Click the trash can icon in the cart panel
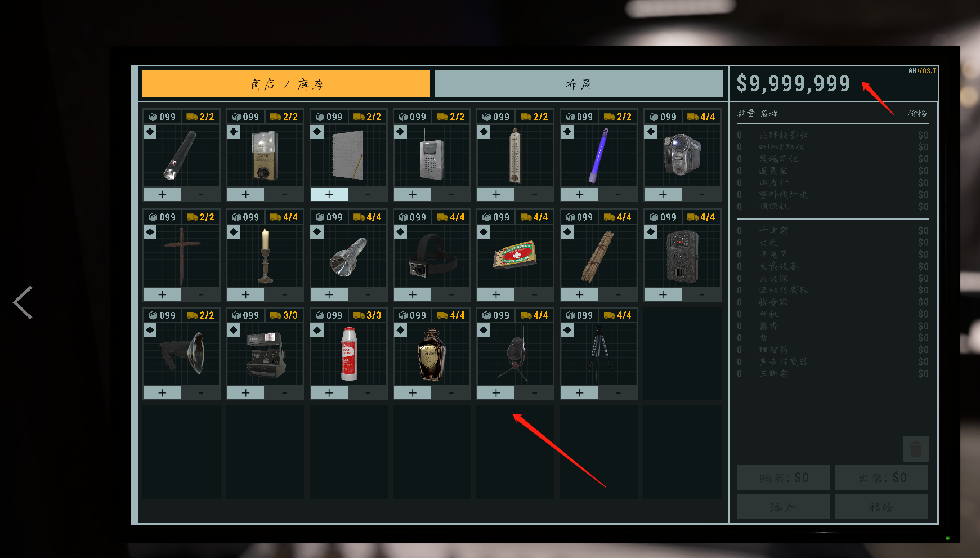Image resolution: width=980 pixels, height=558 pixels. point(916,449)
